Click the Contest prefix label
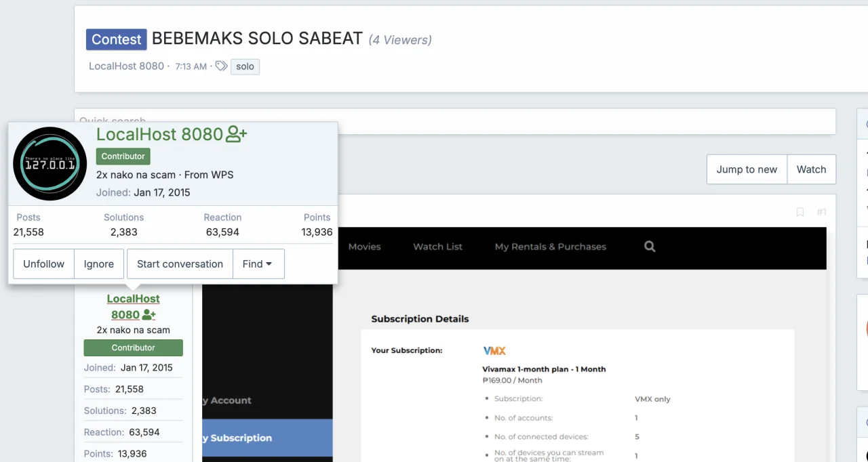This screenshot has height=462, width=868. tap(116, 39)
